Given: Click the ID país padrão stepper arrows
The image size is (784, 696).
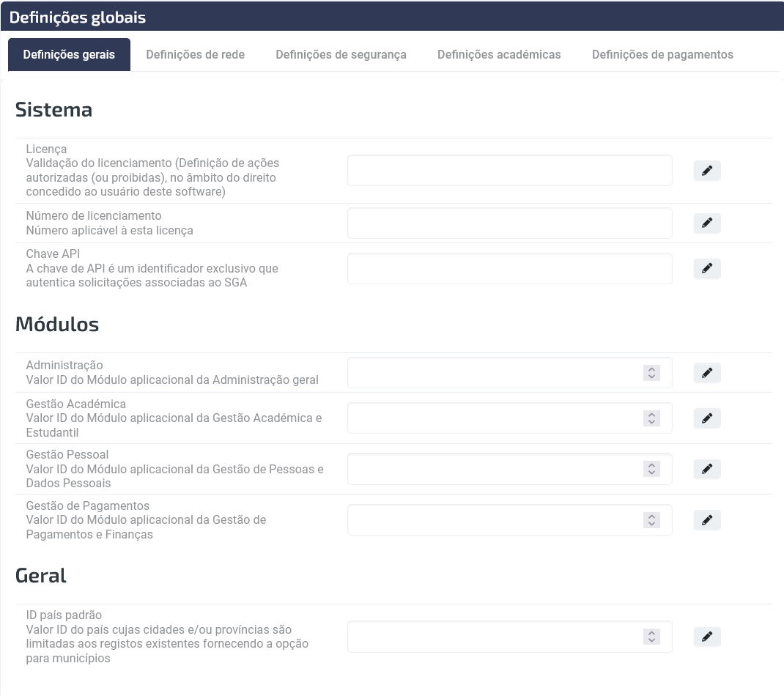Looking at the screenshot, I should [x=651, y=637].
